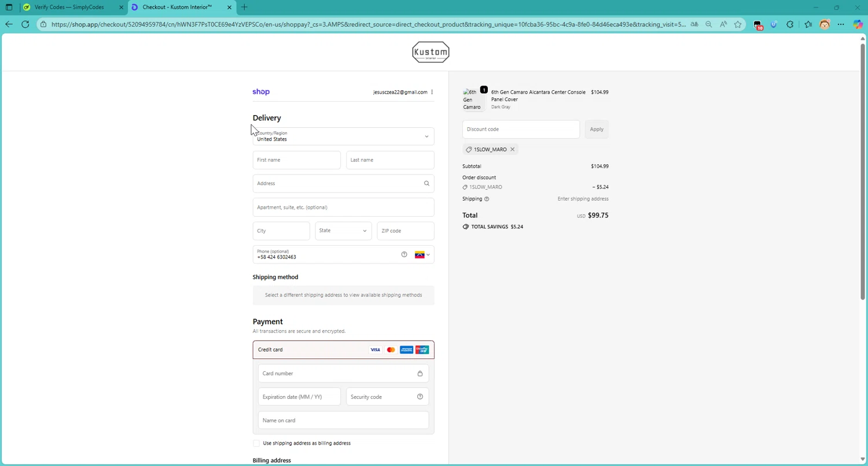Click the First name field
868x466 pixels.
click(296, 160)
